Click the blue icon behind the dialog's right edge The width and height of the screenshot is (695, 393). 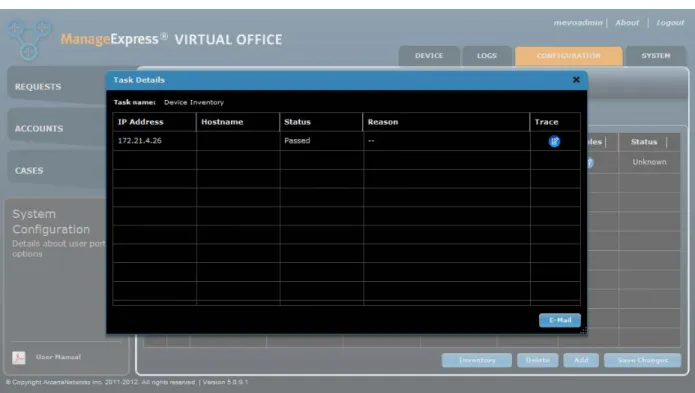click(590, 163)
